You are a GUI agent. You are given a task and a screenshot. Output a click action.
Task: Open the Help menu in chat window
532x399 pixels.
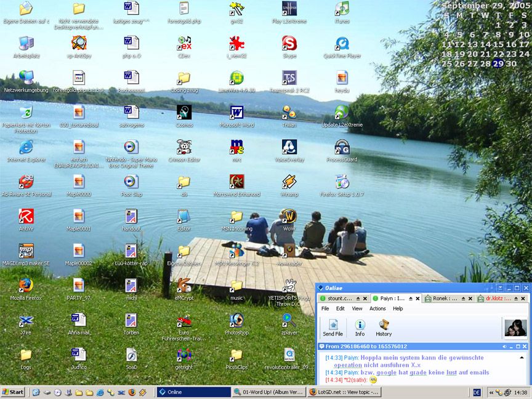(x=398, y=308)
